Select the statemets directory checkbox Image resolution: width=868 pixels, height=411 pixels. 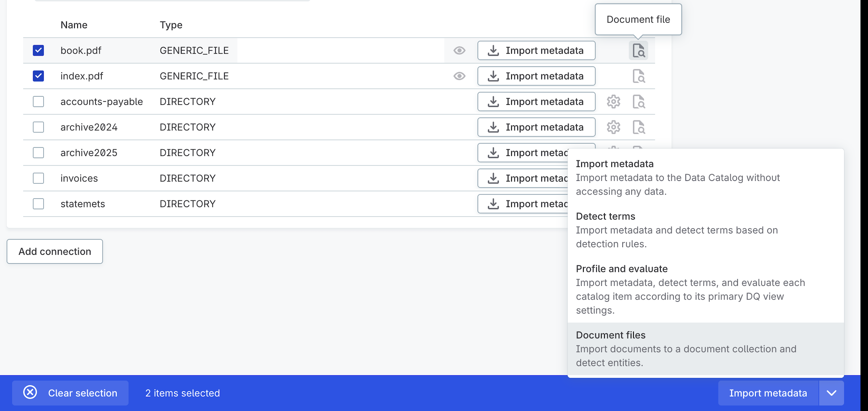(38, 204)
